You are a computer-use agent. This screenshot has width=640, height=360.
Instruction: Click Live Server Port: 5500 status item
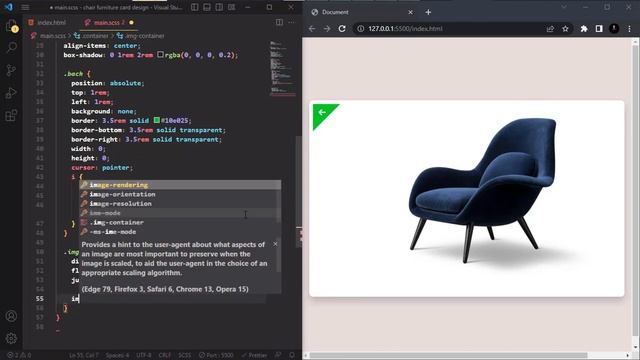[x=216, y=355]
